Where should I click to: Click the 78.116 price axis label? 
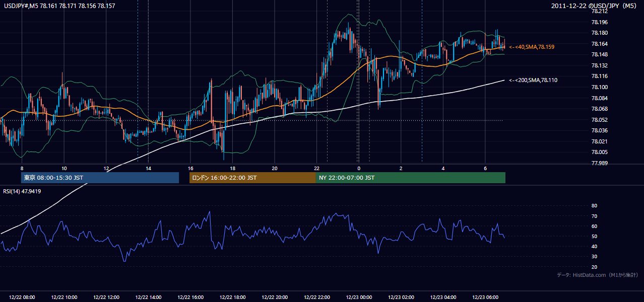(x=600, y=76)
